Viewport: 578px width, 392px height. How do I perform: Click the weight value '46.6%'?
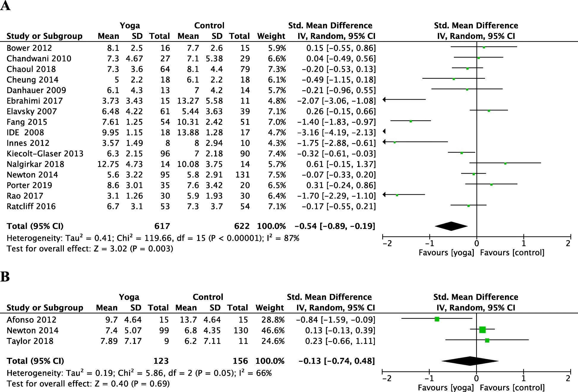273,331
